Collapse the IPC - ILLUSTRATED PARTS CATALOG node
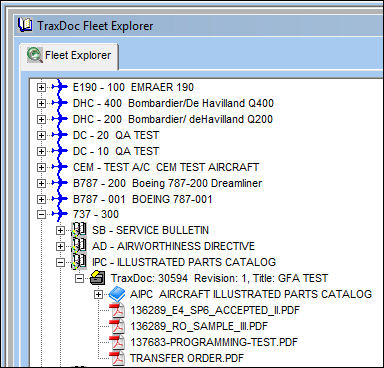This screenshot has height=368, width=384. [x=60, y=262]
